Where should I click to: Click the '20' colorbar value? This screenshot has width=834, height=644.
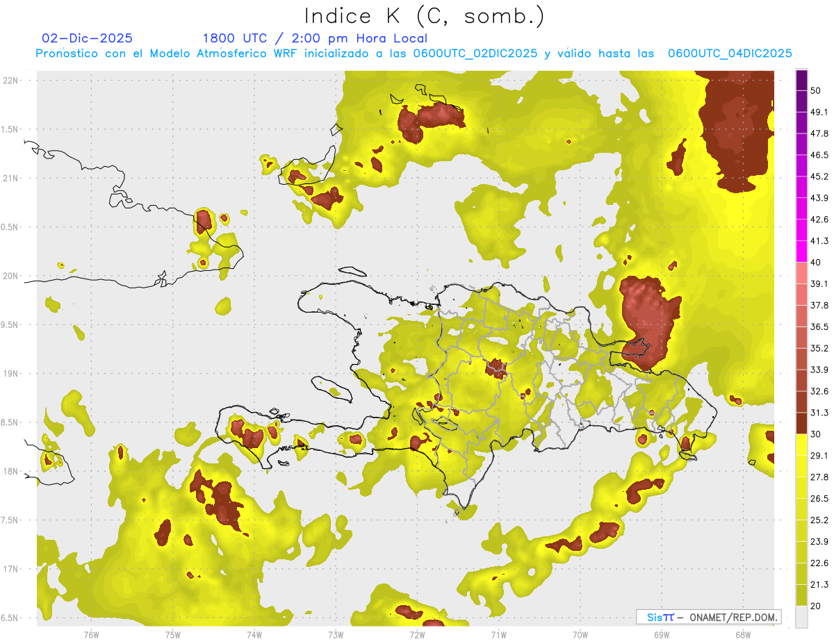point(817,606)
